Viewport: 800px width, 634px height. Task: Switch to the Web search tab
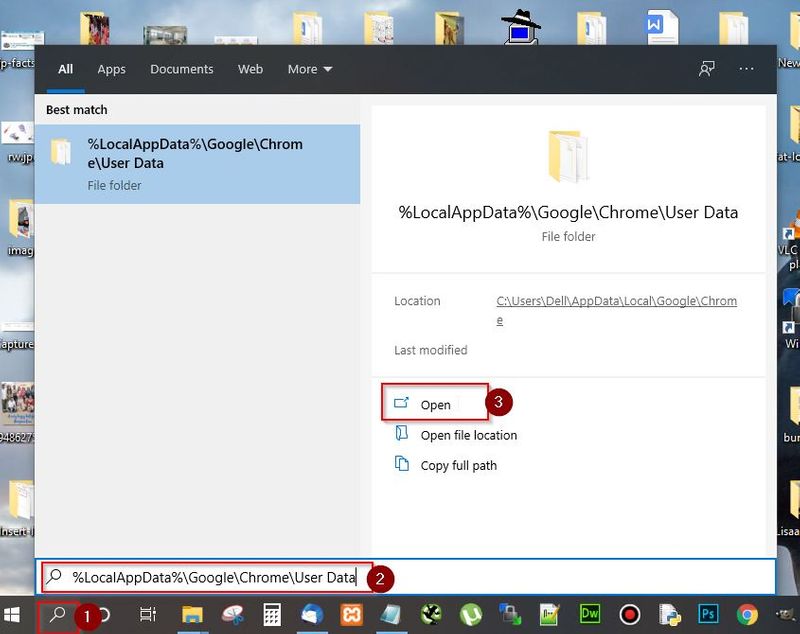251,69
